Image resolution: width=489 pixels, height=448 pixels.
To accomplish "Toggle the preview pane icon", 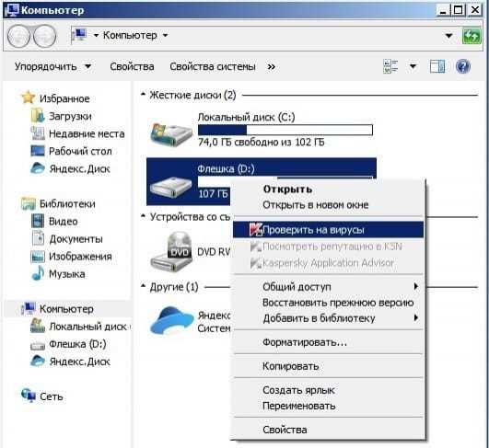I will point(437,66).
